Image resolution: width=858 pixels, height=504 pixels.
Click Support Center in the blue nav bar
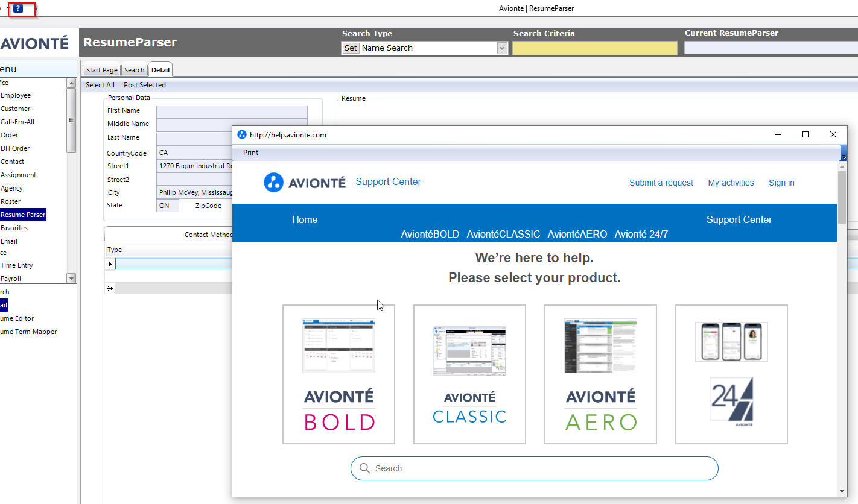739,220
